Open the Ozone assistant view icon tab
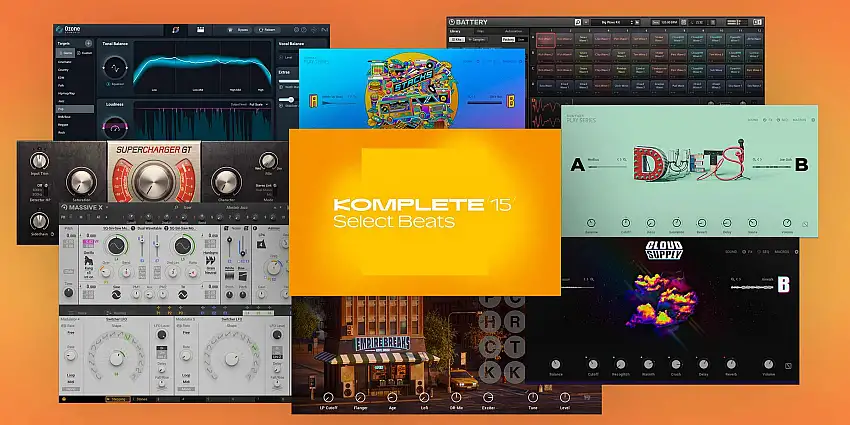 175,30
